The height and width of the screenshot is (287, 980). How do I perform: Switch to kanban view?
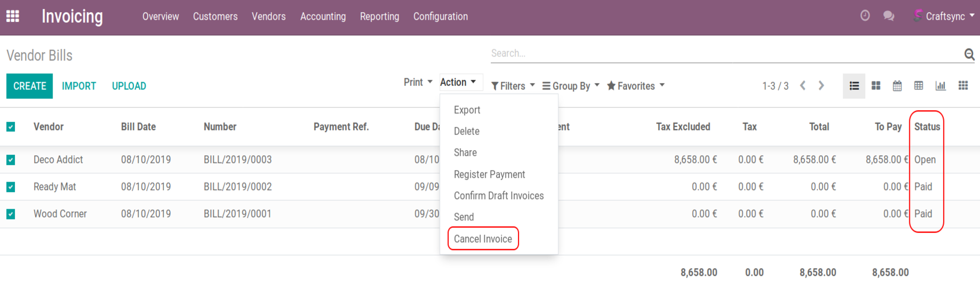pyautogui.click(x=876, y=86)
